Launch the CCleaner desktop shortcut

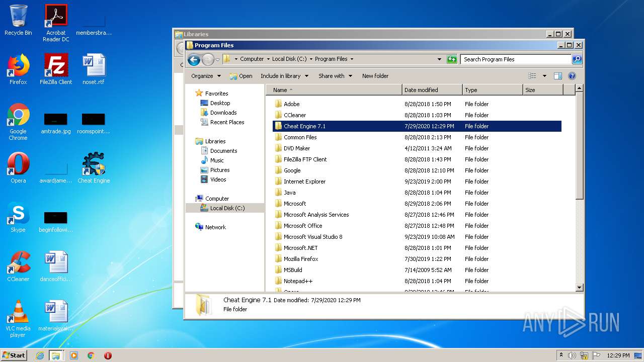[x=18, y=267]
